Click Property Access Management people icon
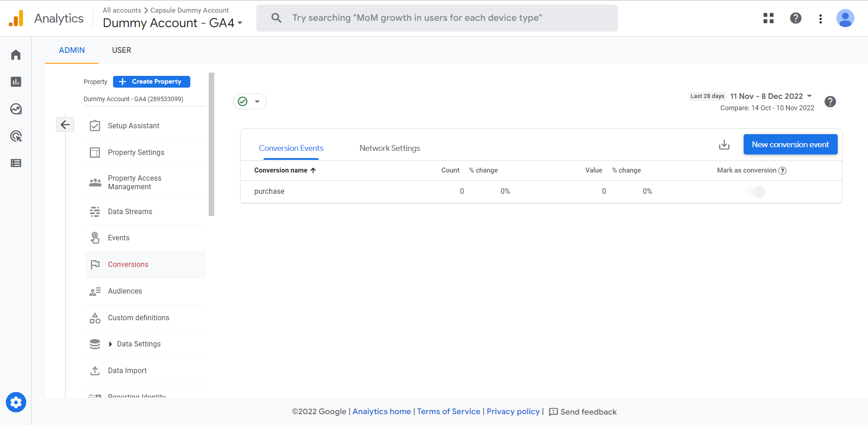Image resolution: width=868 pixels, height=425 pixels. 95,182
